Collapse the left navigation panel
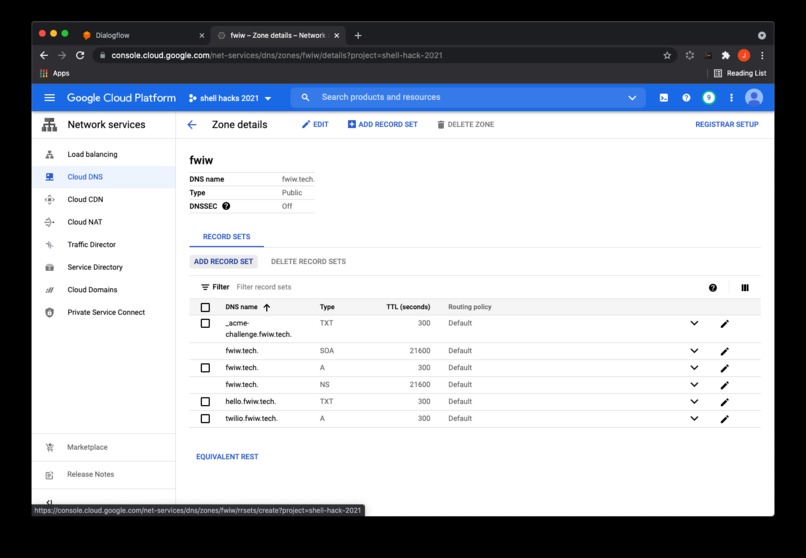The width and height of the screenshot is (806, 558). point(49,502)
